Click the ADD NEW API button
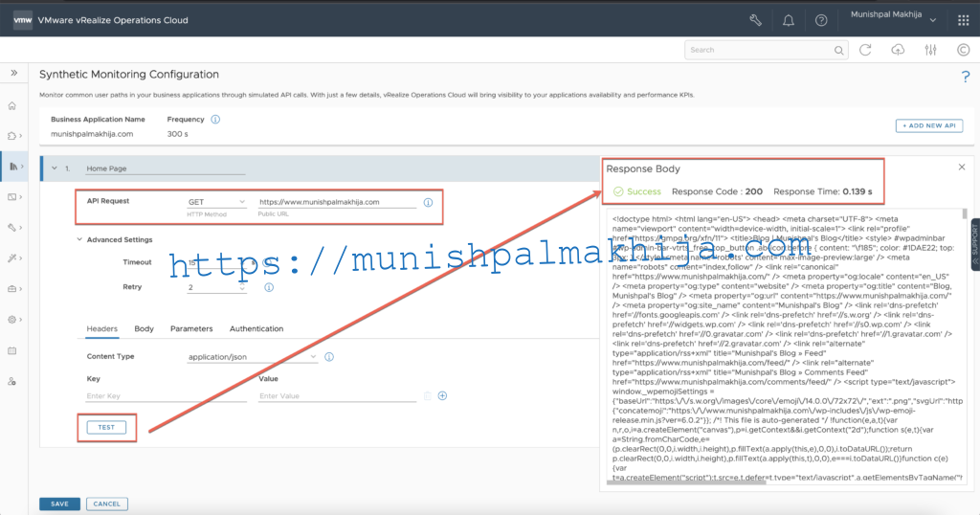Viewport: 980px width, 515px height. (x=928, y=125)
